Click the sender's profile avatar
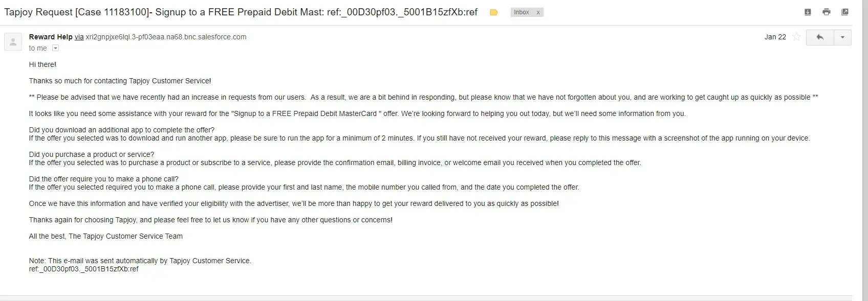Screen dimensions: 868x301 (x=13, y=42)
